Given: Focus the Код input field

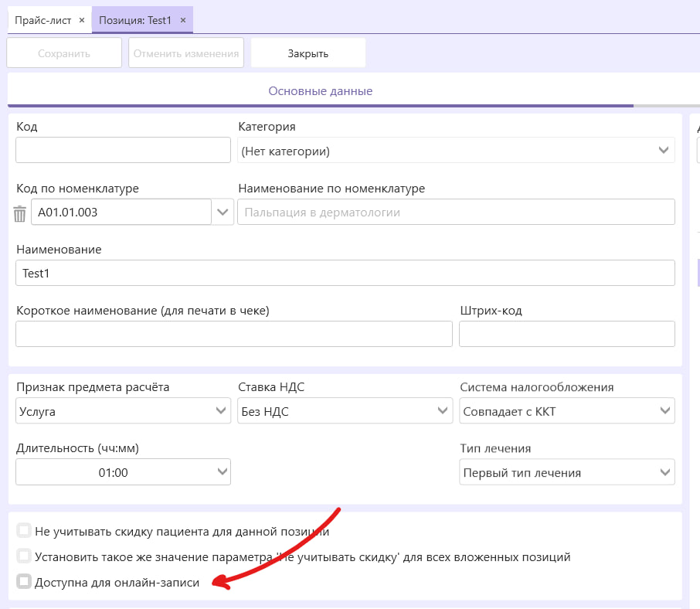Looking at the screenshot, I should (123, 150).
